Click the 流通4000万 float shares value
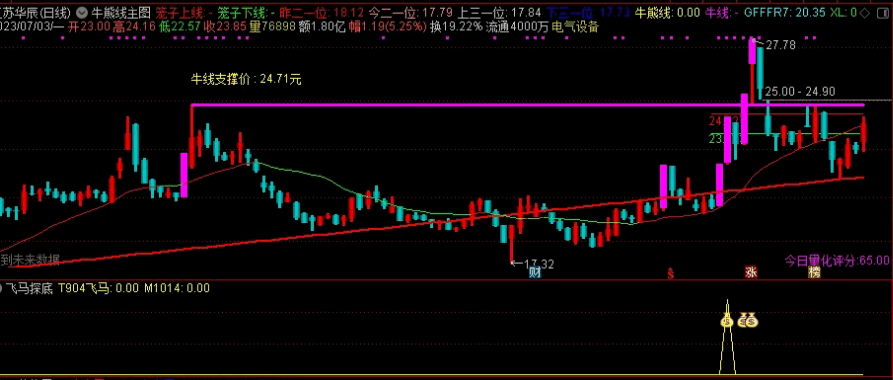 (518, 26)
